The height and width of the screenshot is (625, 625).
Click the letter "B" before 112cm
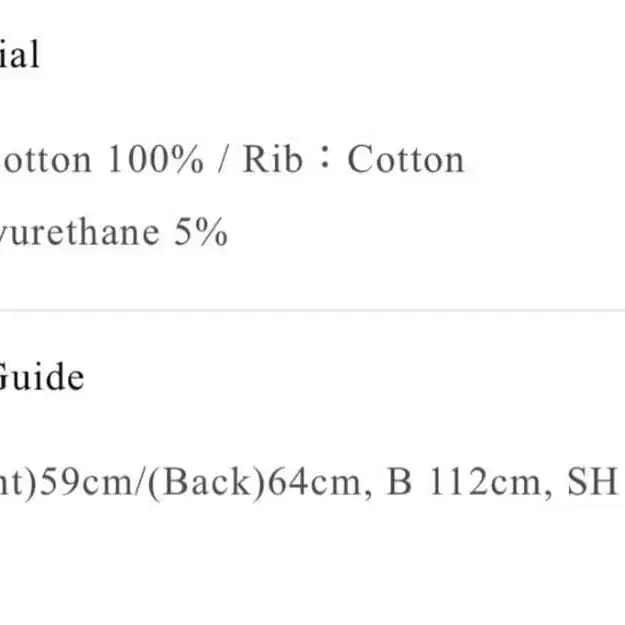click(x=398, y=484)
